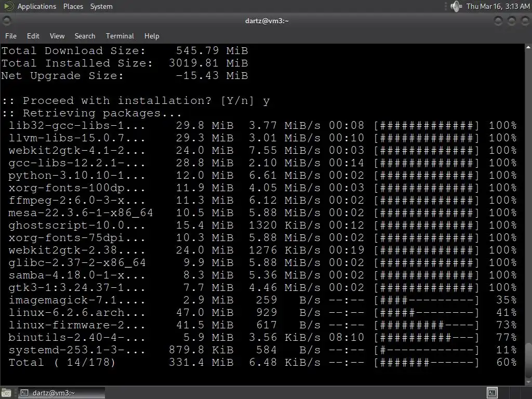
Task: Click the 331.4 MiB total size value
Action: point(201,363)
